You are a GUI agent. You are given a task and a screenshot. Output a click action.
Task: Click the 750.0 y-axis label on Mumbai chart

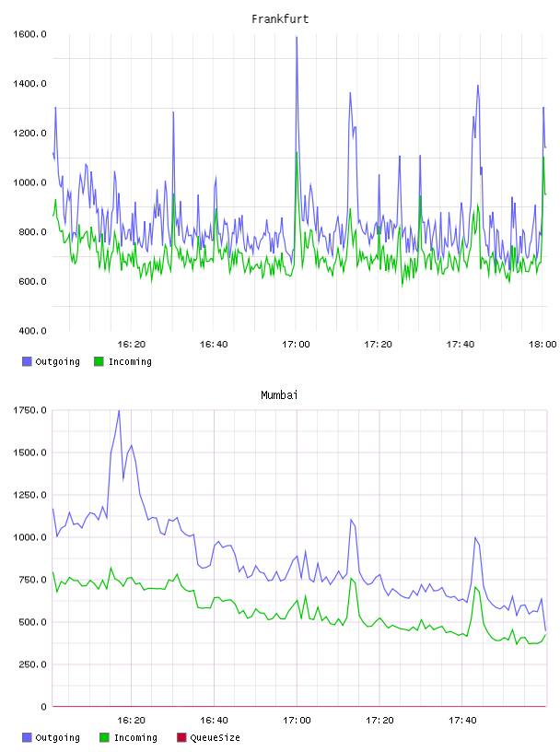[x=32, y=580]
